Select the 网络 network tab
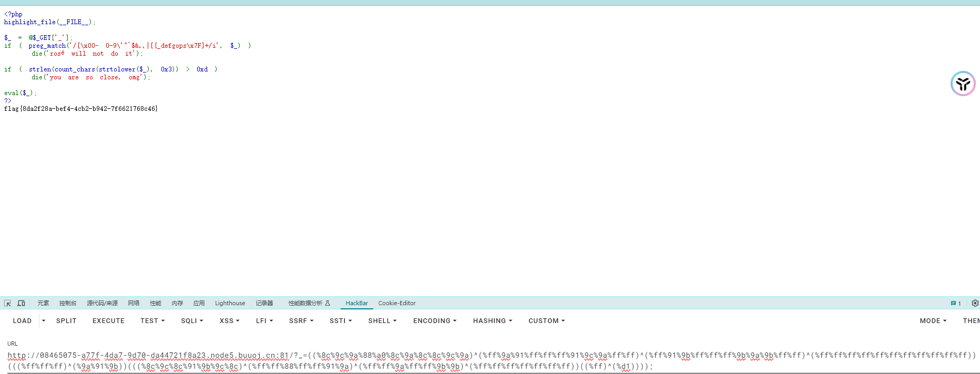 click(134, 303)
